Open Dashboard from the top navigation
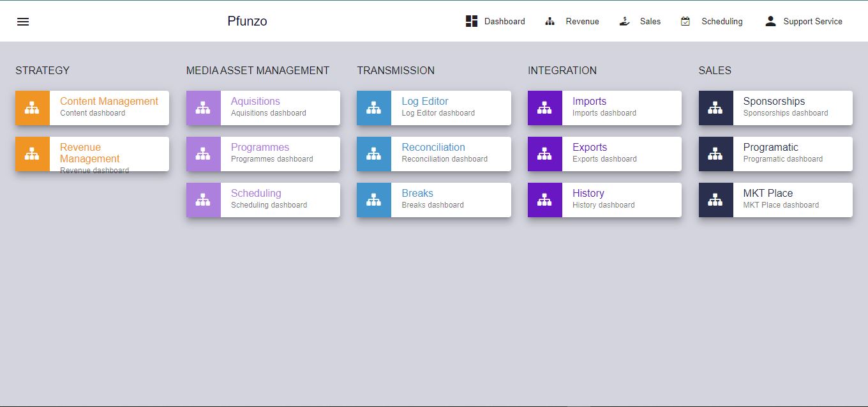 (x=495, y=22)
